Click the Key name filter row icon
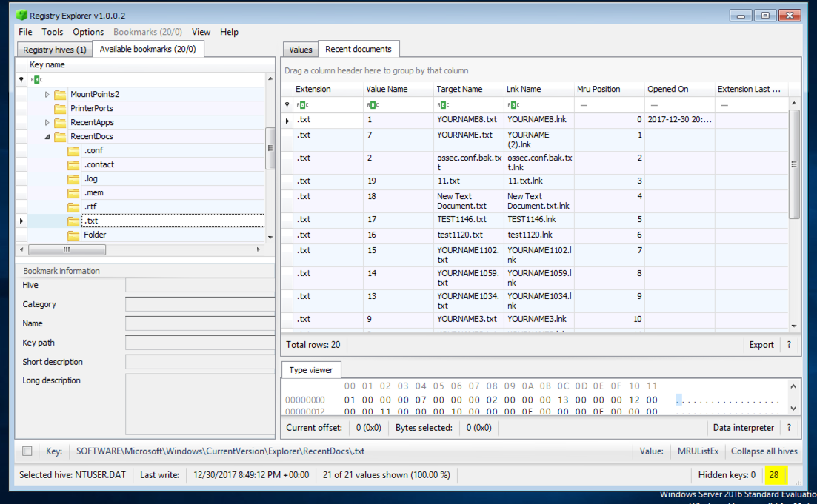 coord(36,80)
